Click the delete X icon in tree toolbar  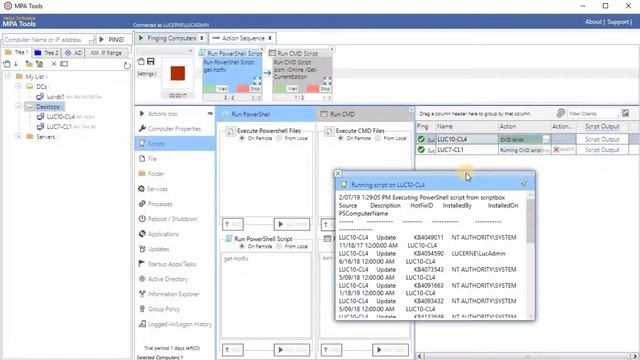54,64
